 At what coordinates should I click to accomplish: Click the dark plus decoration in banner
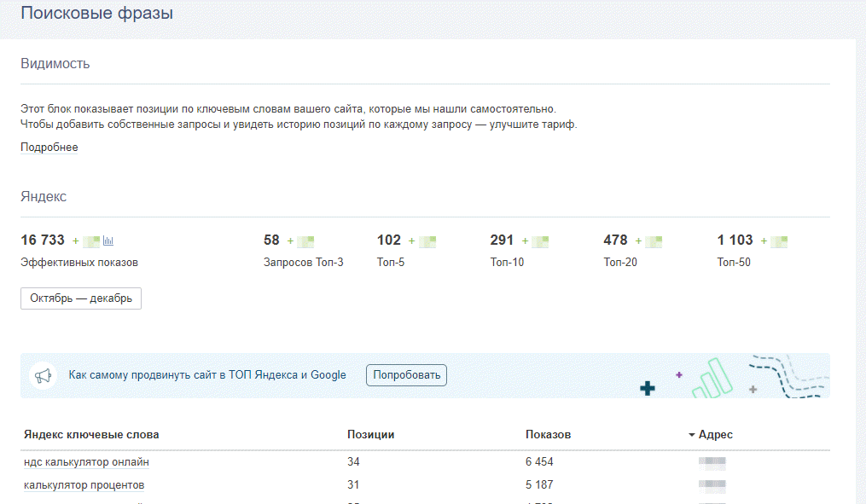(648, 389)
